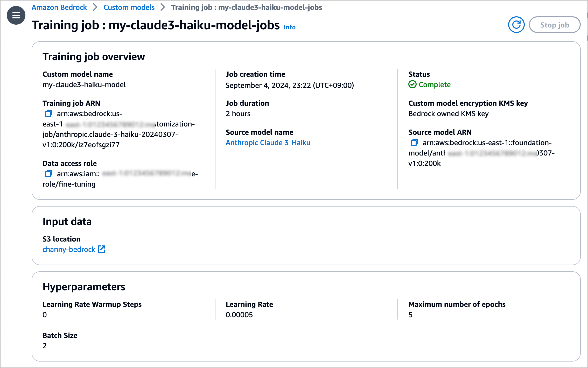Click the Training job overview heading

click(x=94, y=56)
